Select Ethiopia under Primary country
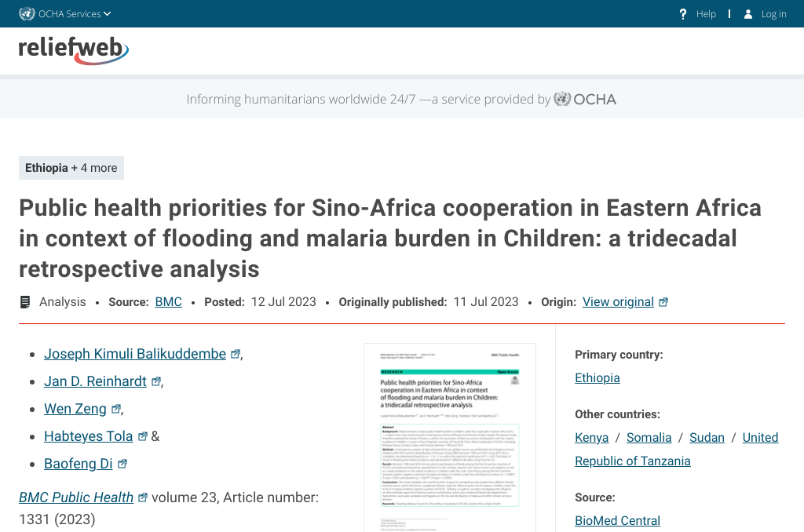Screen dimensions: 804x532 pyautogui.click(x=598, y=378)
